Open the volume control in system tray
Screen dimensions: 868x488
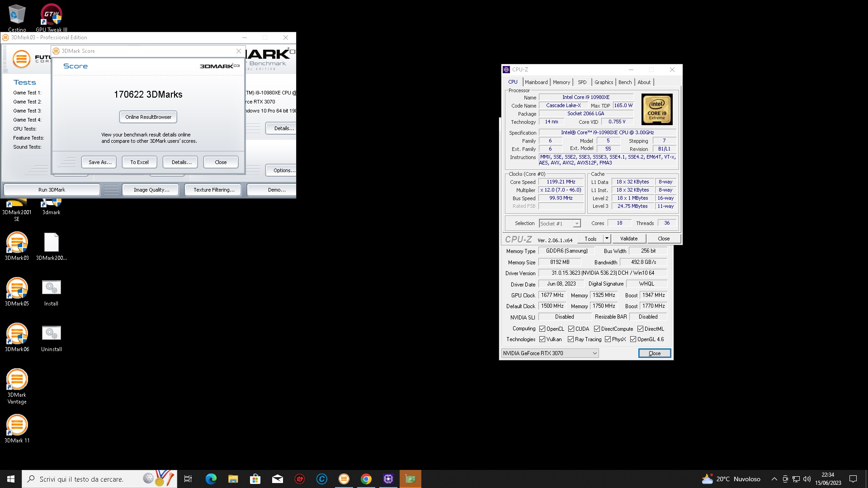pyautogui.click(x=807, y=479)
